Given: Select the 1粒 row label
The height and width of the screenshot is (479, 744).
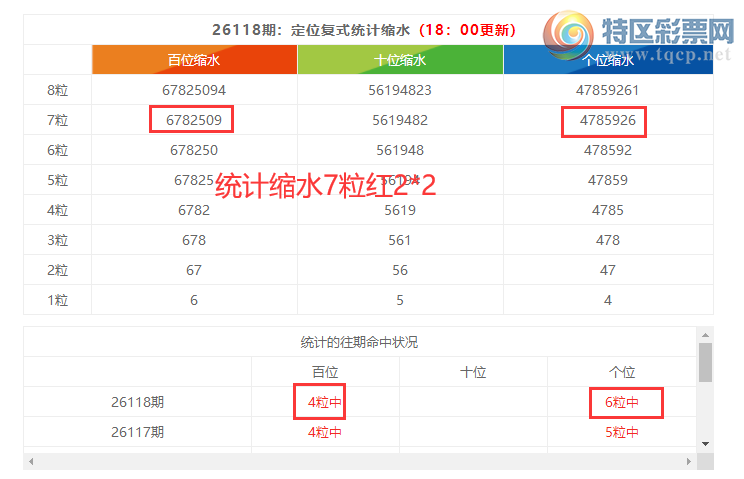Looking at the screenshot, I should click(57, 300).
